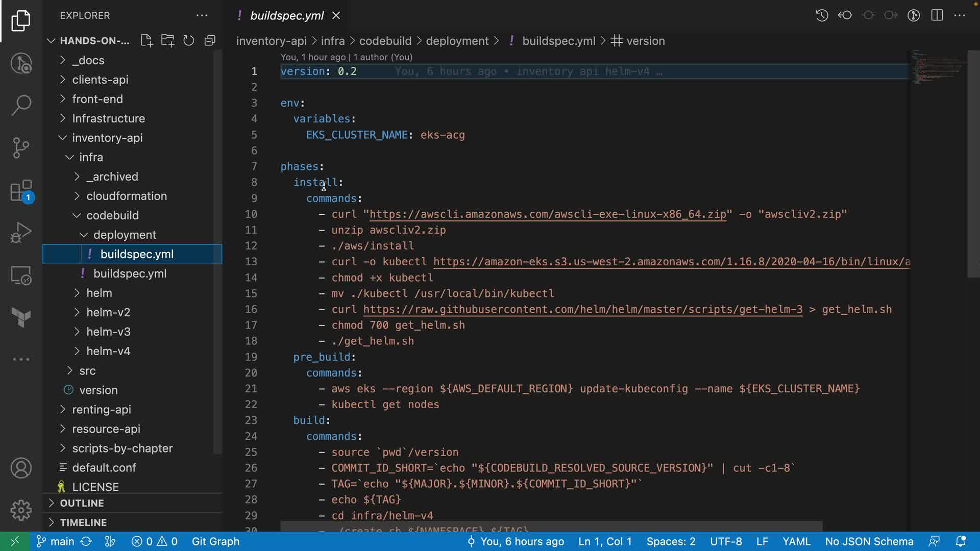Viewport: 980px width, 551px height.
Task: Refresh the Explorer file tree
Action: click(189, 41)
